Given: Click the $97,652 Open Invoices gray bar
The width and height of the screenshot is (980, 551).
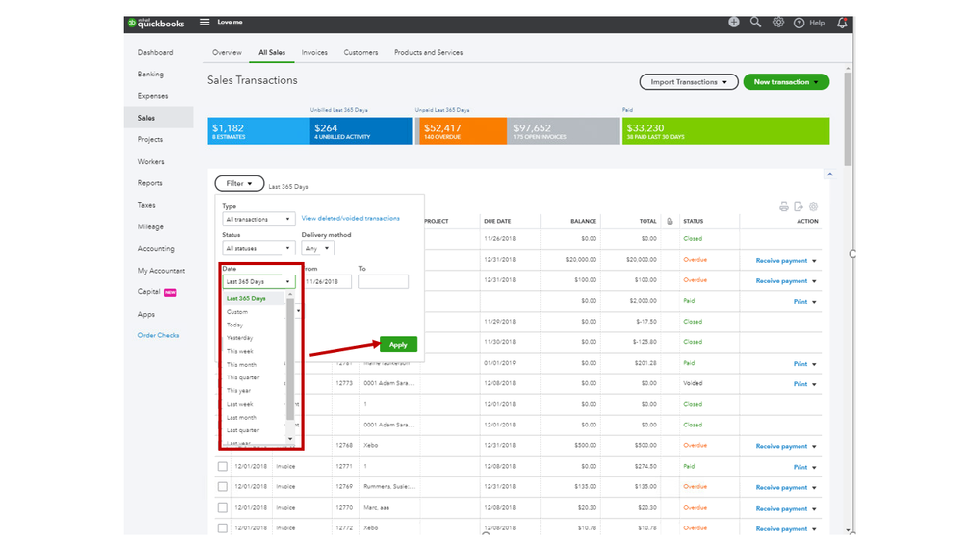Looking at the screenshot, I should tap(563, 131).
